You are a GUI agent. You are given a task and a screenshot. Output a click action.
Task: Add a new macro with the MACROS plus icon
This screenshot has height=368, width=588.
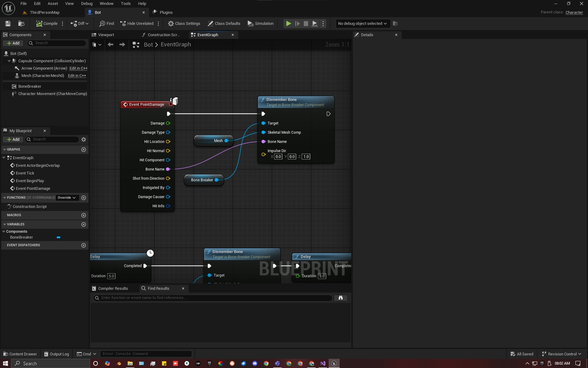coord(84,215)
